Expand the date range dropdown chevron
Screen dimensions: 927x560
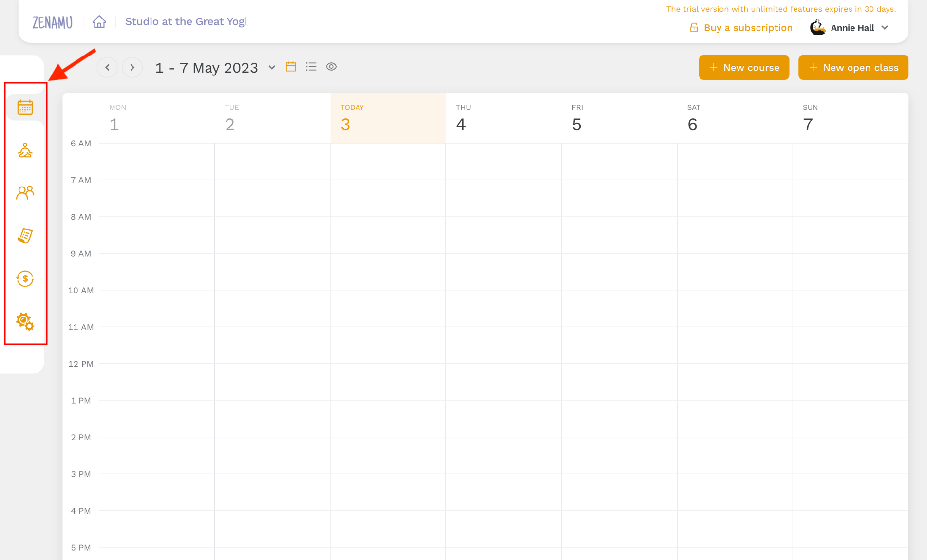[272, 67]
